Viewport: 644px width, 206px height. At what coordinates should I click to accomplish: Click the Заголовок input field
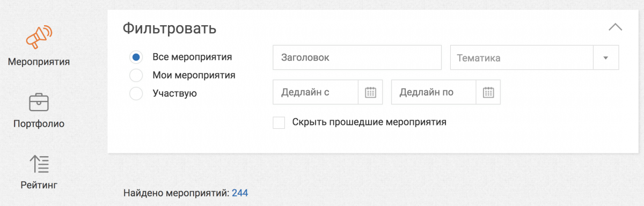pos(357,58)
